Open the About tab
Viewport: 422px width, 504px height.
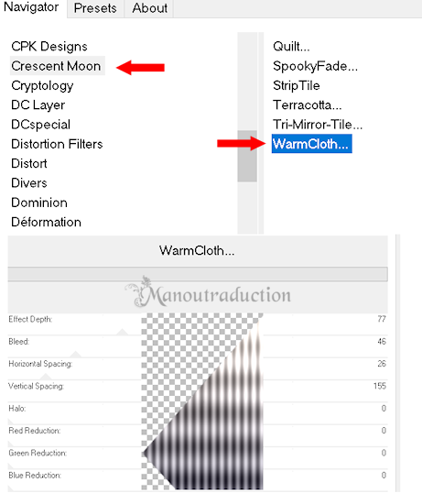(x=149, y=8)
